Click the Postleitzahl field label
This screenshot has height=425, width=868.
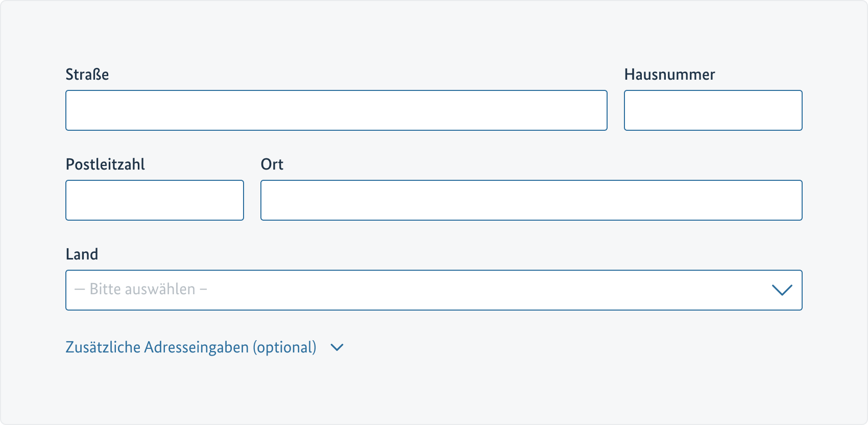tap(105, 164)
